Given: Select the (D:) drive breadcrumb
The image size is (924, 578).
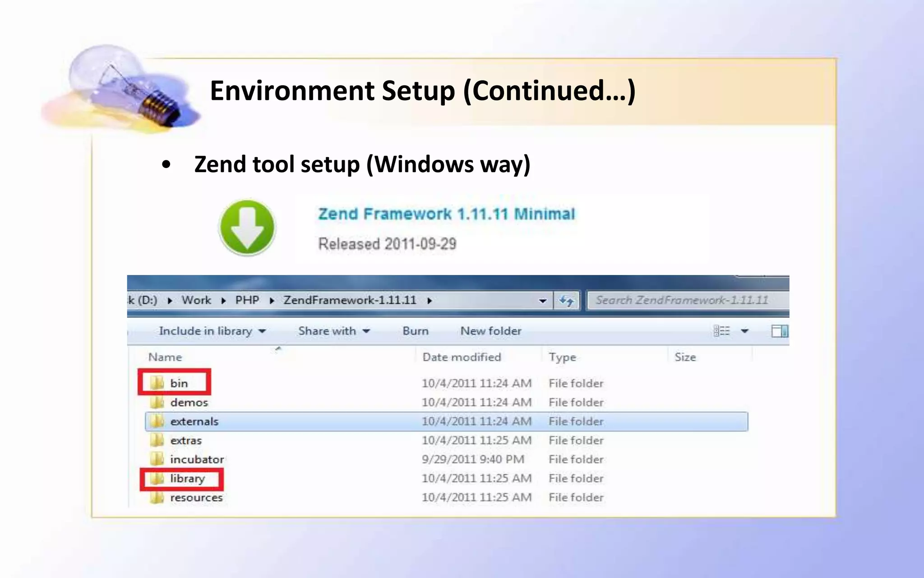Looking at the screenshot, I should click(x=143, y=300).
